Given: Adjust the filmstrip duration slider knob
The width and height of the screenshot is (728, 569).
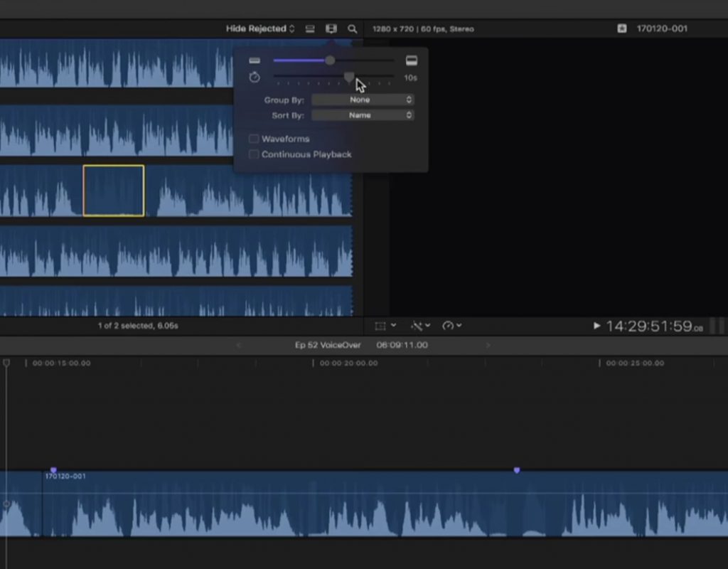Looking at the screenshot, I should pos(349,76).
